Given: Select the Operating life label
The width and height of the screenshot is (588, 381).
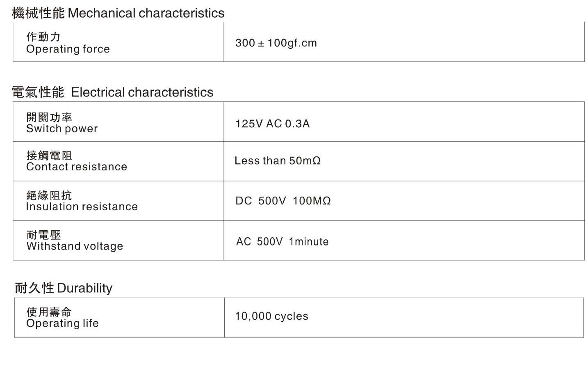Looking at the screenshot, I should tap(62, 324).
